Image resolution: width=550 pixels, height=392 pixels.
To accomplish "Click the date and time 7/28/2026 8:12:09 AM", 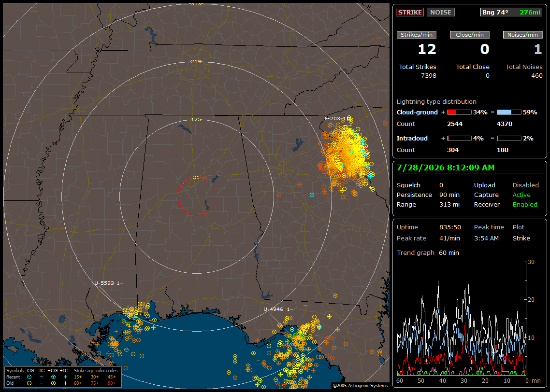I will [x=446, y=168].
